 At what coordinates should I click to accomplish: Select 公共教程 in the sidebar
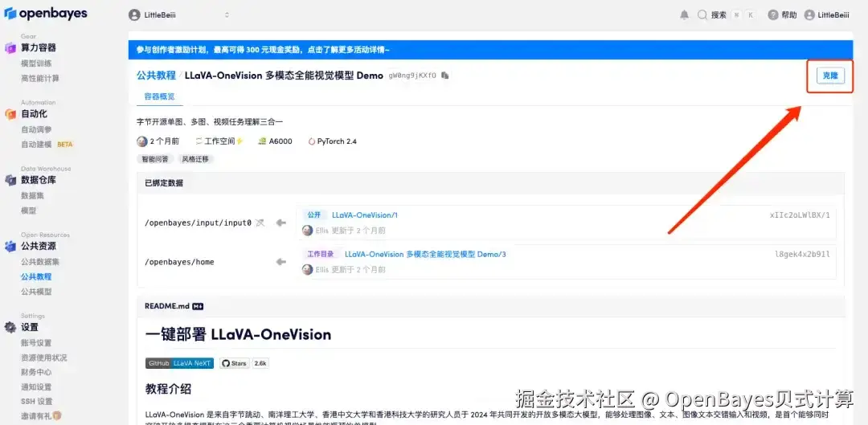point(36,276)
